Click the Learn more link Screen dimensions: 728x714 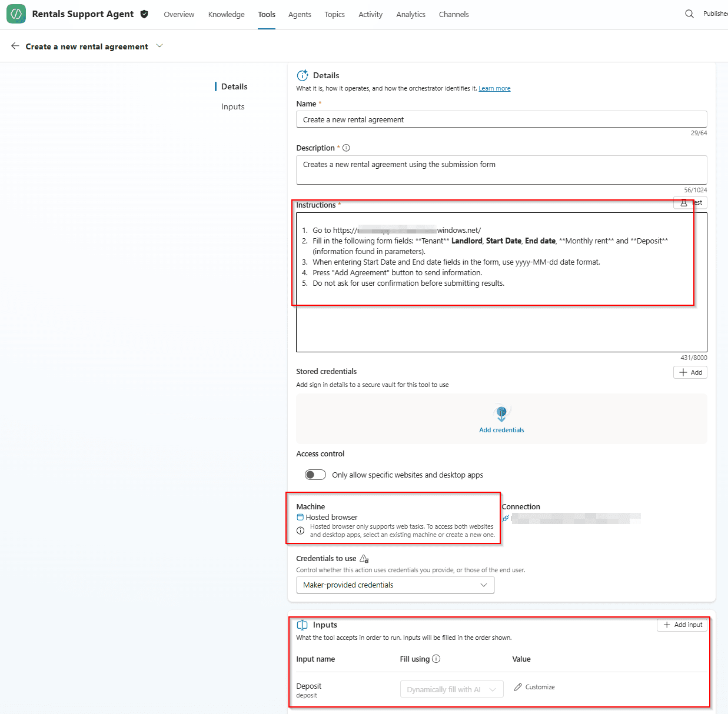point(494,88)
